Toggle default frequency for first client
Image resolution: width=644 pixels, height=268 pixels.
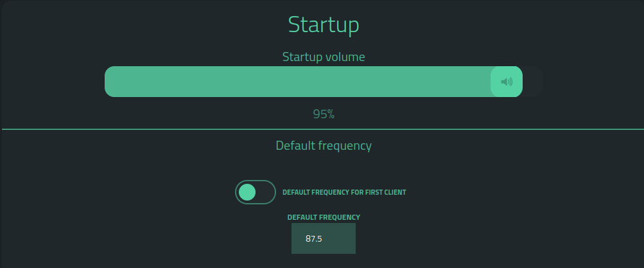[x=256, y=192]
